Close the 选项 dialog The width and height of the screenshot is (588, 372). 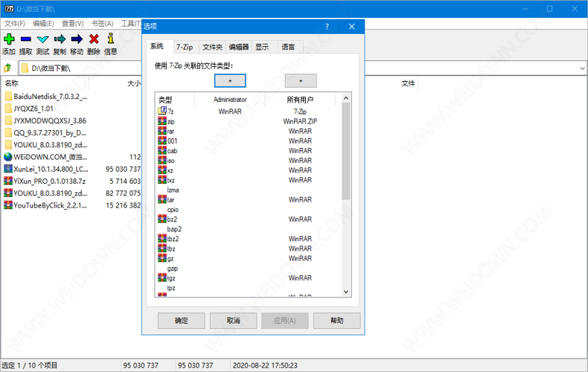[x=352, y=27]
